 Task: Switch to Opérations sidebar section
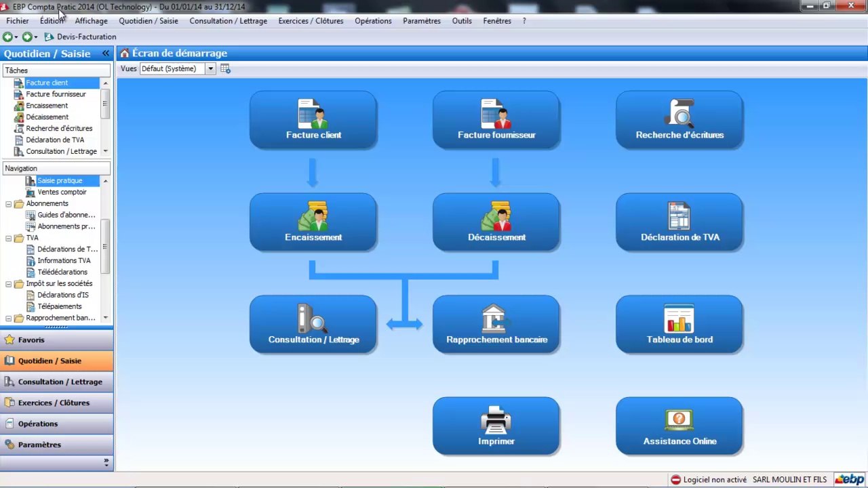[x=56, y=424]
